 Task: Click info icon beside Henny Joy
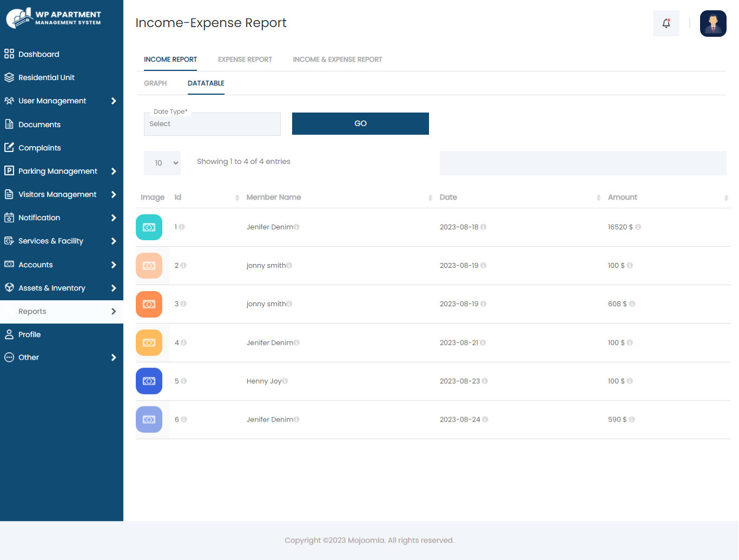pyautogui.click(x=285, y=381)
